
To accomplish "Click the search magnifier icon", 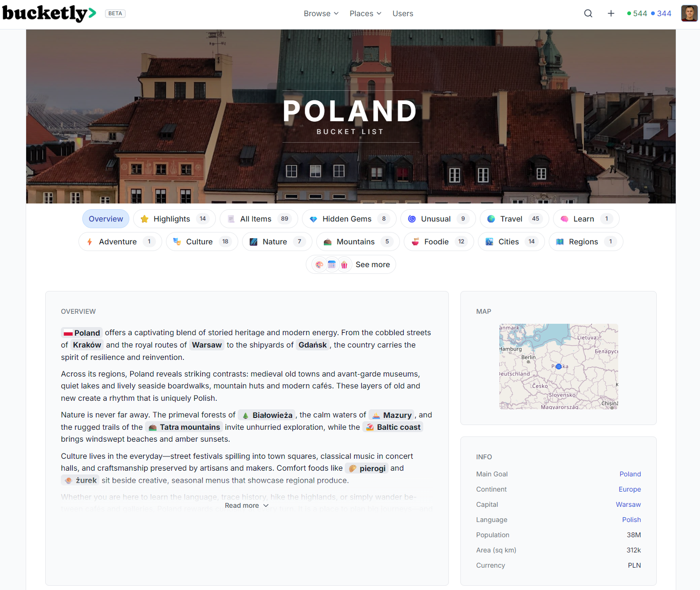I will tap(588, 13).
